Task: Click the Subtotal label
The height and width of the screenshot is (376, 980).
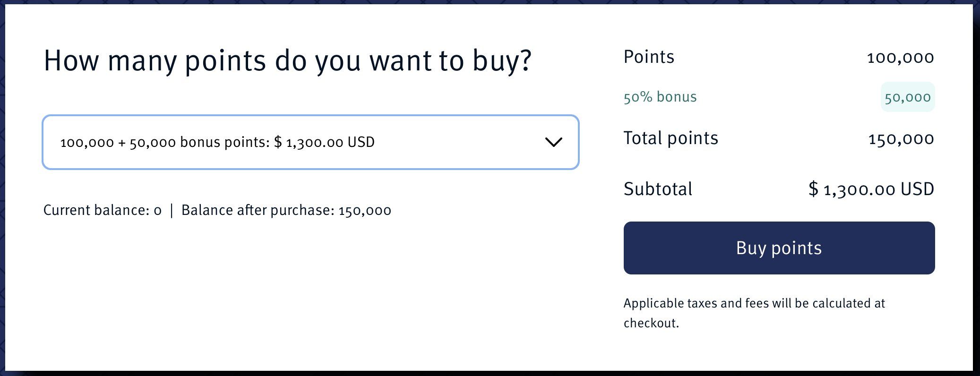Action: pyautogui.click(x=658, y=189)
